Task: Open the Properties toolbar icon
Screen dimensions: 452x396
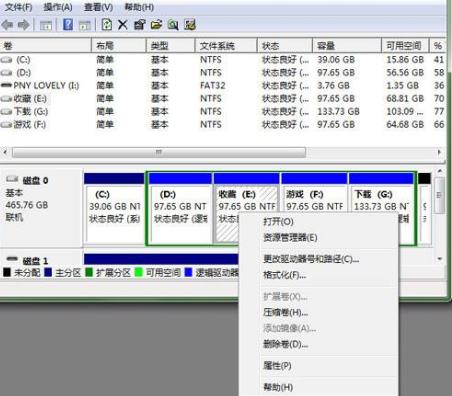Action: 140,25
